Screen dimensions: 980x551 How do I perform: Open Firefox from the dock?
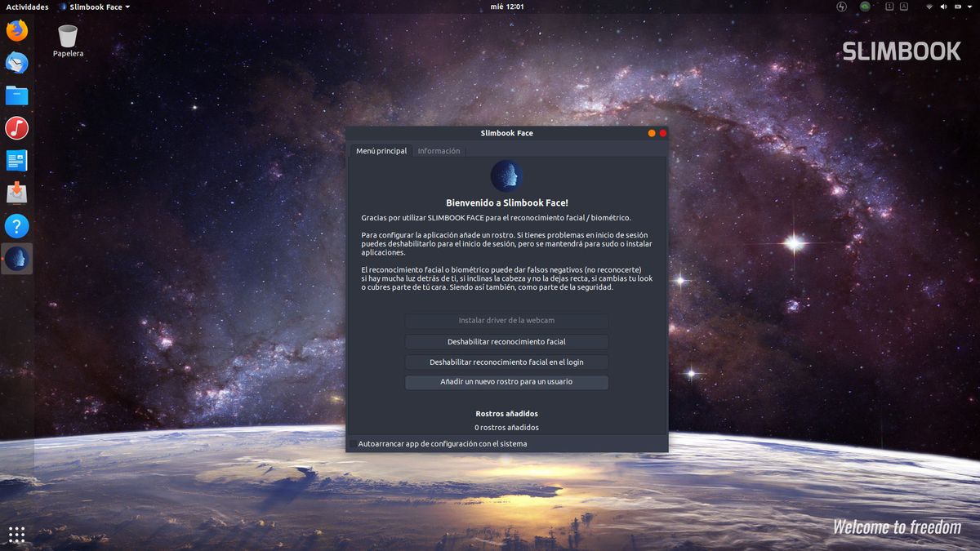pyautogui.click(x=16, y=31)
